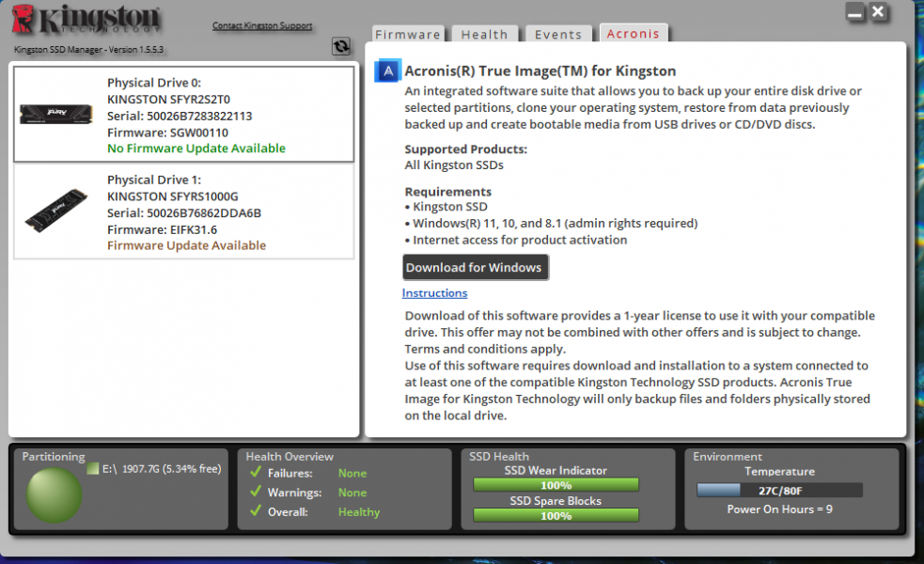
Task: Click the Failures 'None' value
Action: (x=352, y=473)
